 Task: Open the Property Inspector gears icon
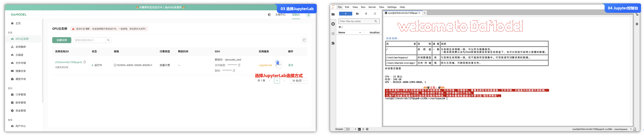(637, 14)
